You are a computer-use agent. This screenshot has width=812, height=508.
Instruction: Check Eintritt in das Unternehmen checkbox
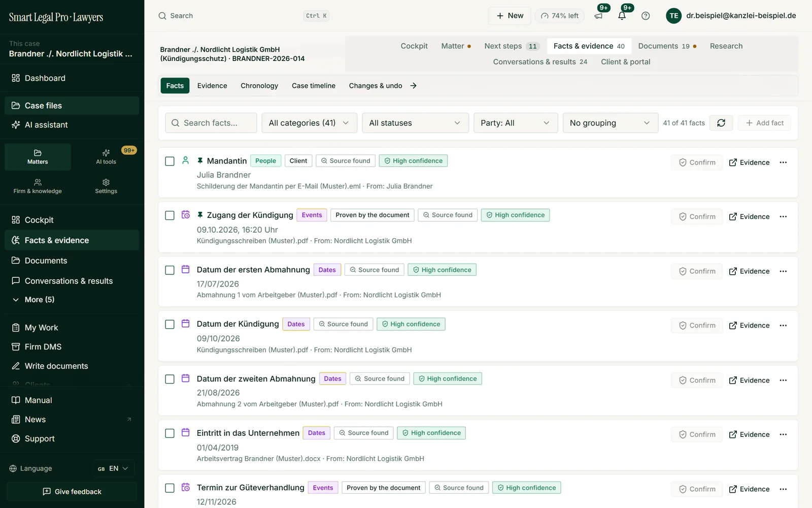pos(170,433)
